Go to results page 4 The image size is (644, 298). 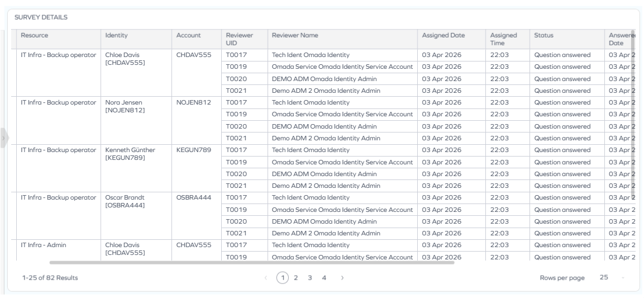click(x=324, y=278)
